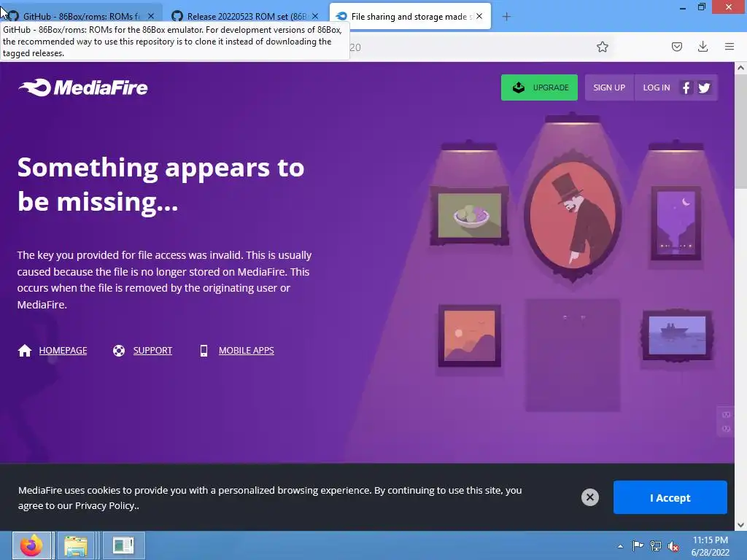747x560 pixels.
Task: Click the muted volume tray icon
Action: click(673, 547)
